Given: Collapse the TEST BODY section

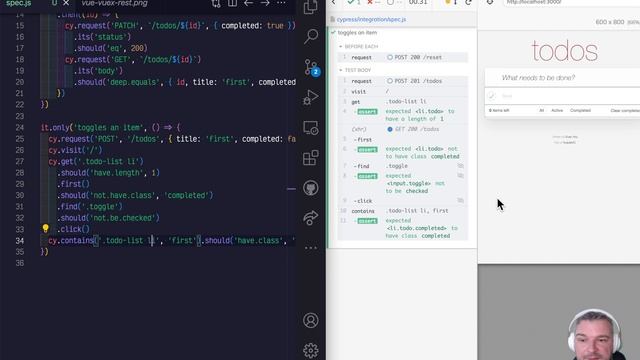Looking at the screenshot, I should 355,70.
